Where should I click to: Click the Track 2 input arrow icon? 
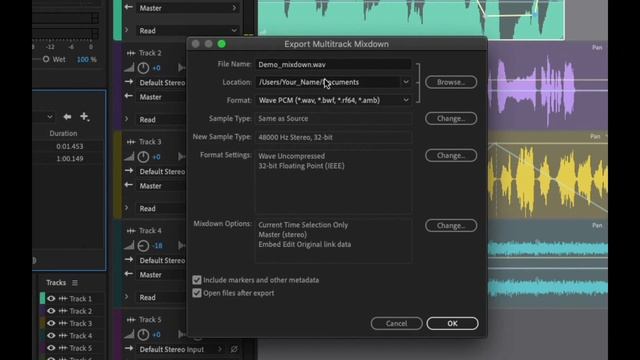[x=129, y=82]
